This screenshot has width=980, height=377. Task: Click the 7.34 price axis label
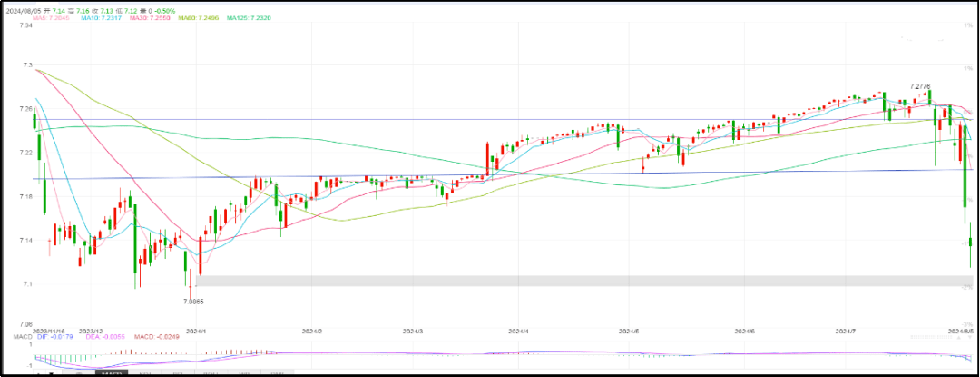26,25
